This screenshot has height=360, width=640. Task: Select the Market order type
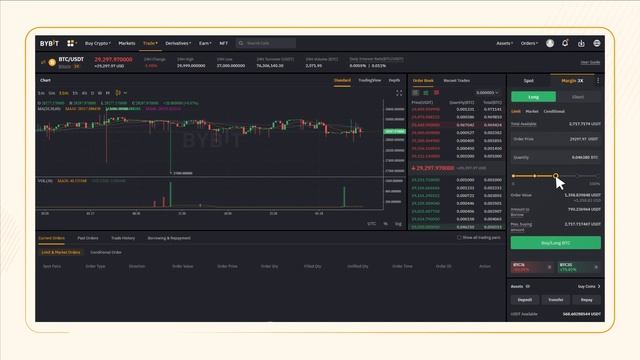(x=532, y=111)
